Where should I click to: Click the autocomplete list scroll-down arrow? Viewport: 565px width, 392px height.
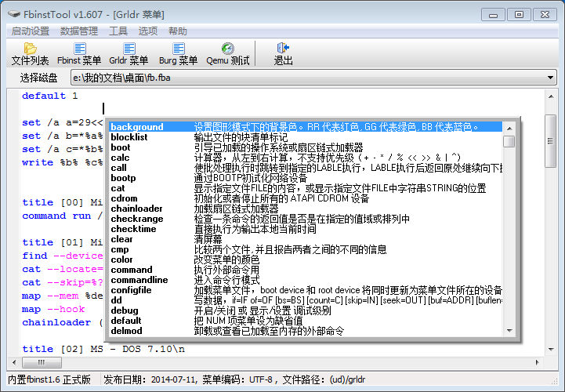[x=509, y=330]
